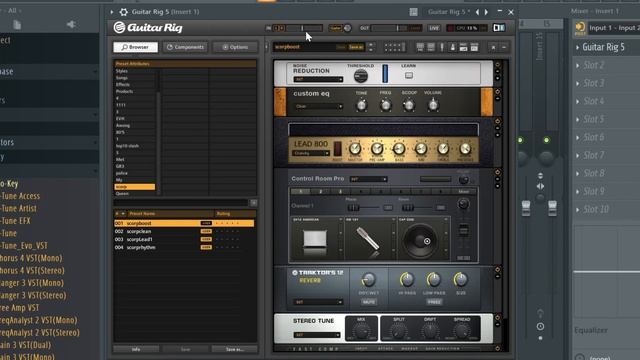Open the Stereo Tune preset dropdown
The height and width of the screenshot is (360, 640).
tap(316, 335)
